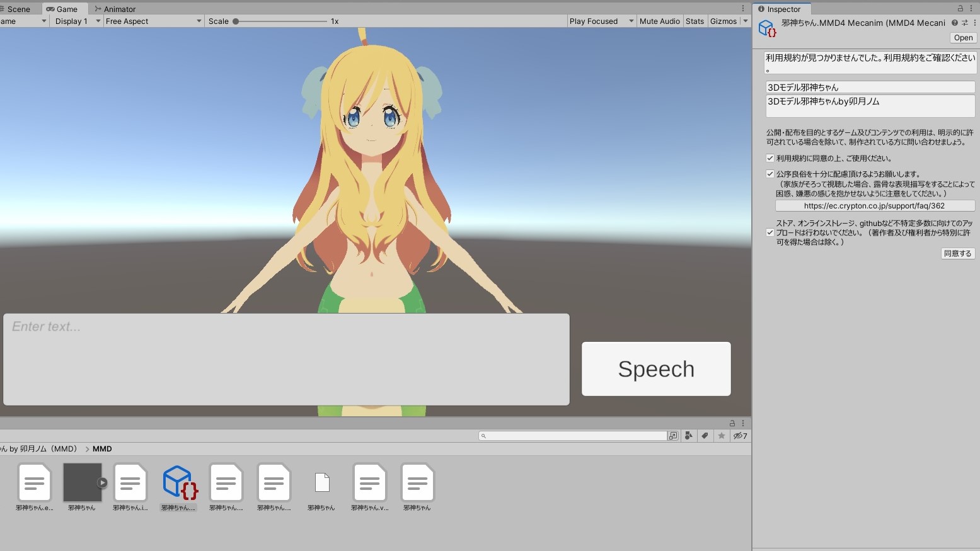This screenshot has height=551, width=980.
Task: Open the Play Focused dropdown
Action: coord(601,21)
